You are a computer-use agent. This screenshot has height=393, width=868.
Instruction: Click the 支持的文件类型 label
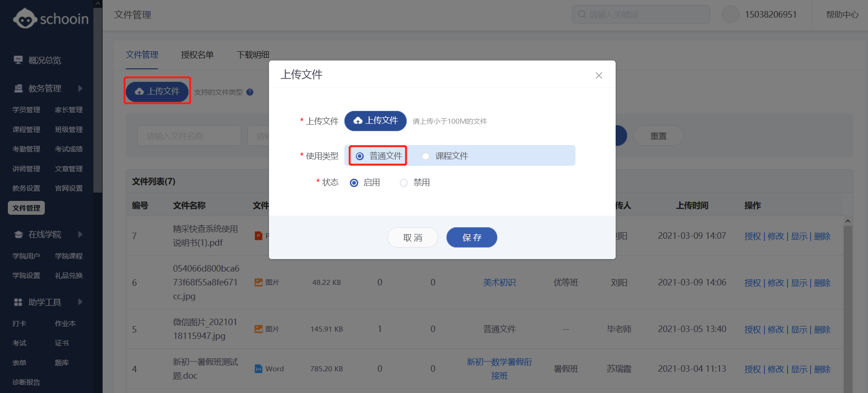coord(218,92)
